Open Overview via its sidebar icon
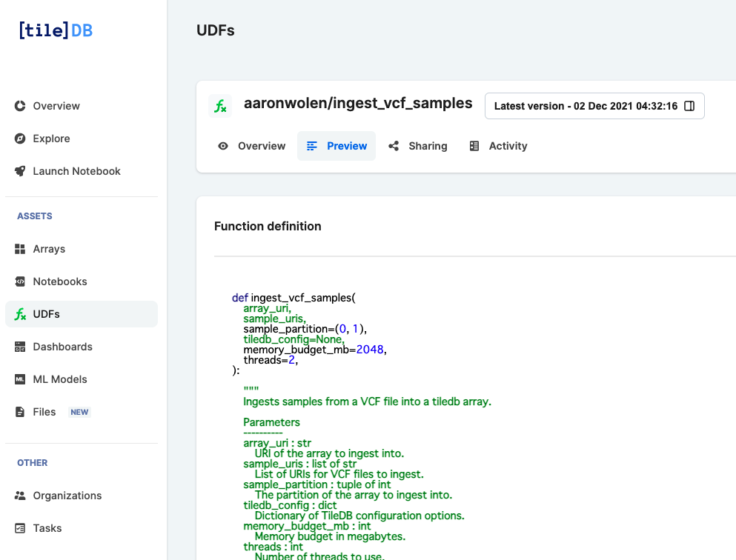The height and width of the screenshot is (560, 736). pos(21,106)
